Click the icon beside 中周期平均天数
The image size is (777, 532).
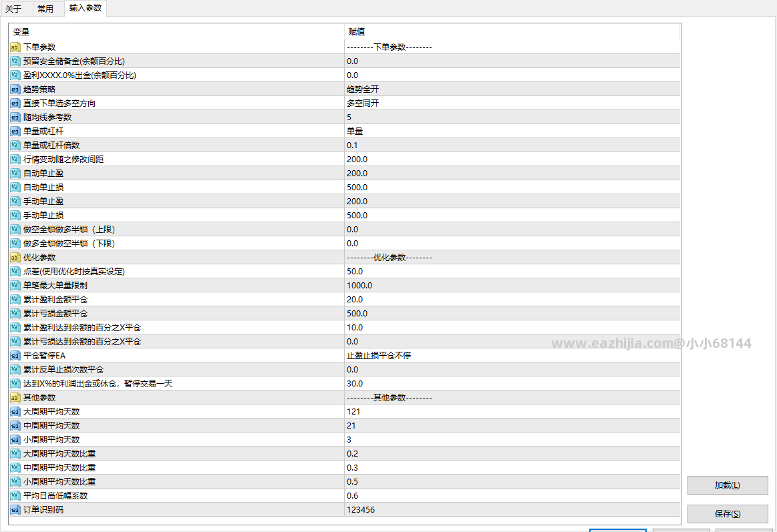pyautogui.click(x=15, y=426)
